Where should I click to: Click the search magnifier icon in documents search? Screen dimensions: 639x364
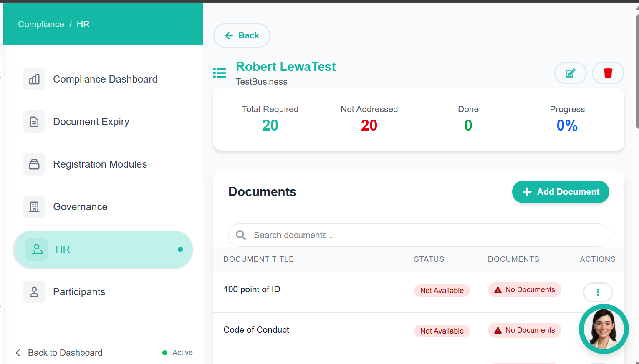click(x=240, y=235)
